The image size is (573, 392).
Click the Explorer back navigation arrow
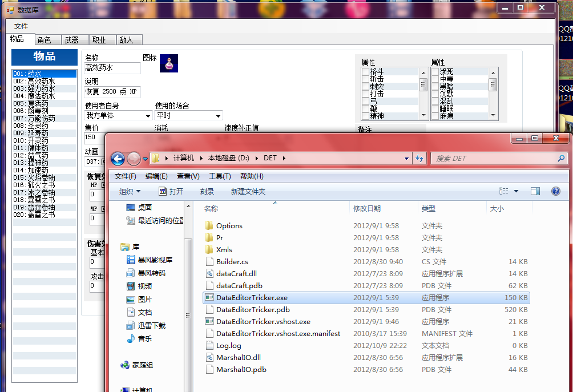[x=118, y=159]
